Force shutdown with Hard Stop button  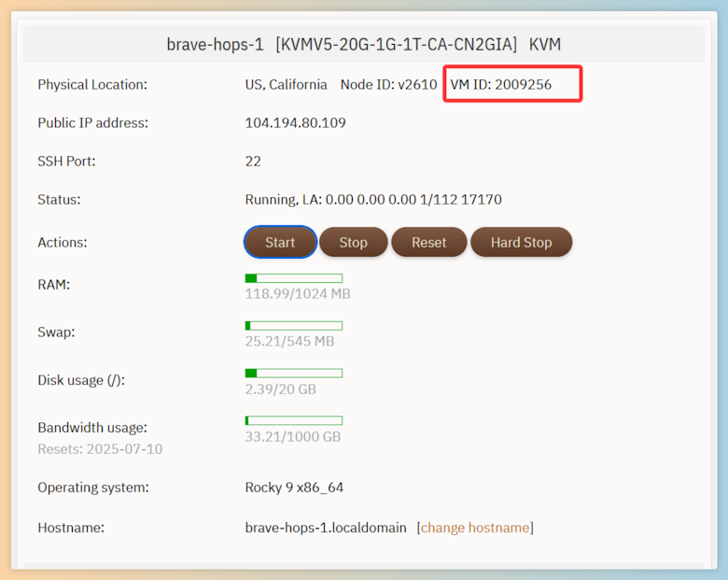pyautogui.click(x=522, y=242)
